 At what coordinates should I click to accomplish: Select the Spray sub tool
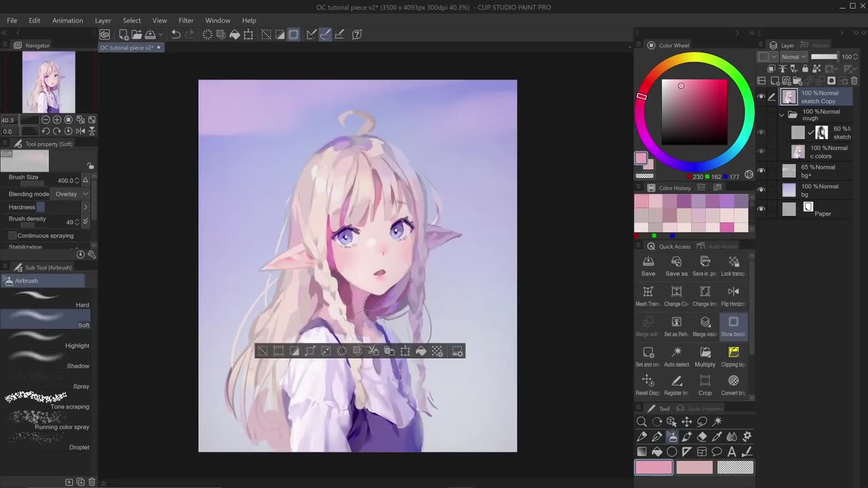(46, 380)
